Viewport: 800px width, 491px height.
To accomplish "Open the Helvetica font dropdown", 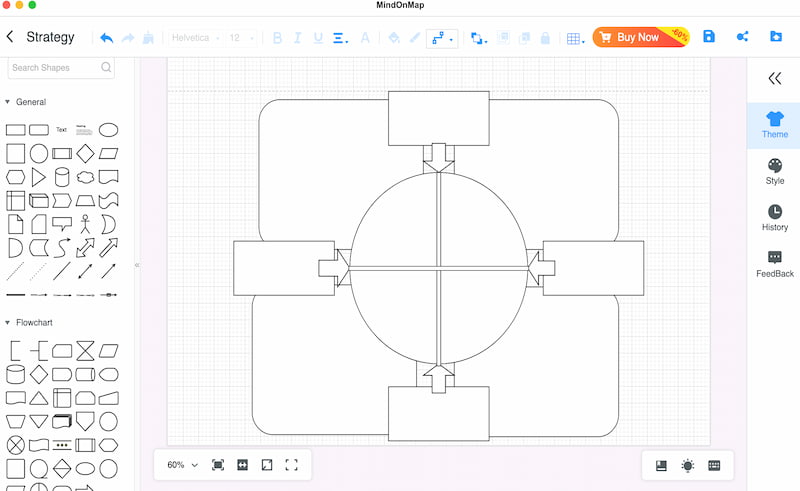I will [x=195, y=38].
